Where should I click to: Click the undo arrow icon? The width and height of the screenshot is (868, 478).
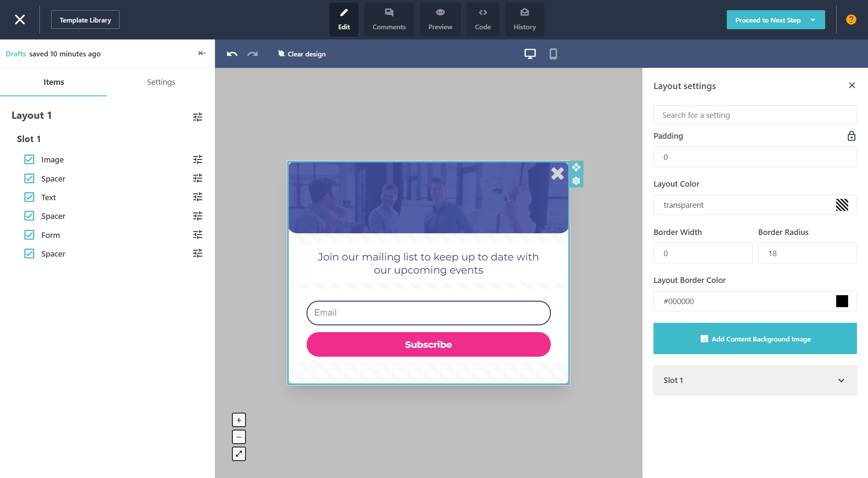[x=232, y=54]
